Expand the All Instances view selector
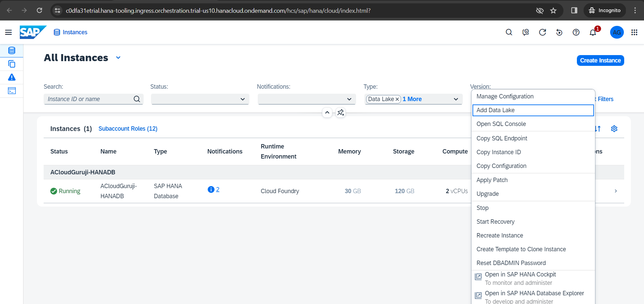This screenshot has height=304, width=644. 118,58
